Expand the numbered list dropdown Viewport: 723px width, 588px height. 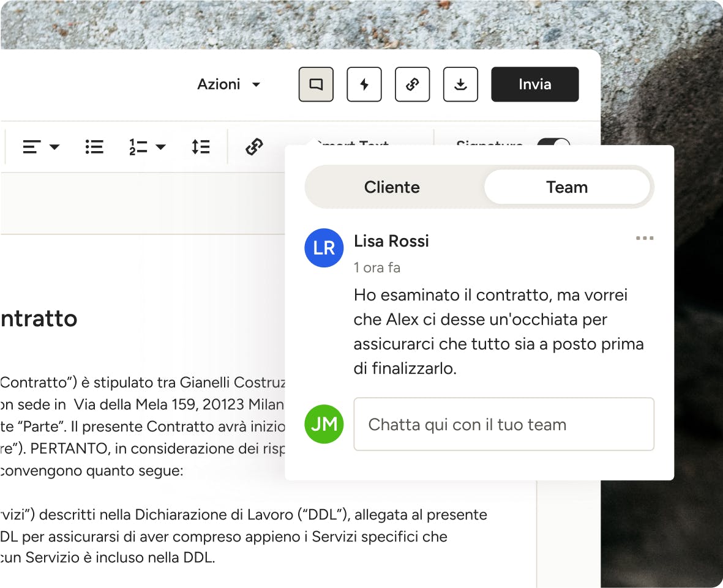[147, 147]
